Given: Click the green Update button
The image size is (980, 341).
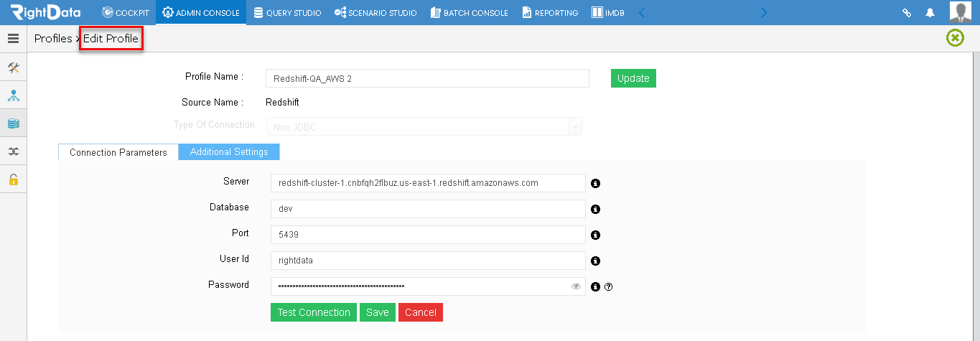Looking at the screenshot, I should pyautogui.click(x=633, y=78).
